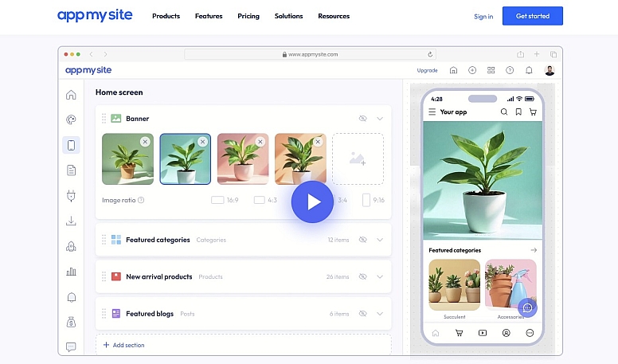Open the grid apps icon in top toolbar
The height and width of the screenshot is (364, 618).
(491, 70)
